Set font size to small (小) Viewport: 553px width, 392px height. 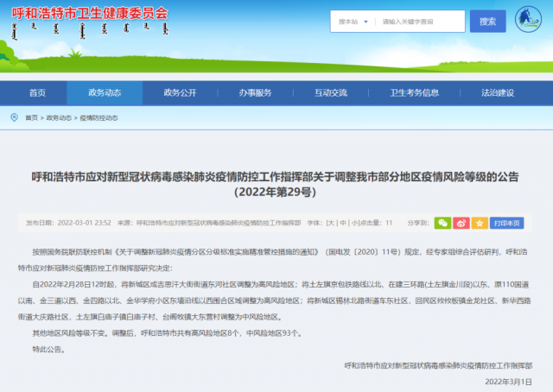coord(353,222)
